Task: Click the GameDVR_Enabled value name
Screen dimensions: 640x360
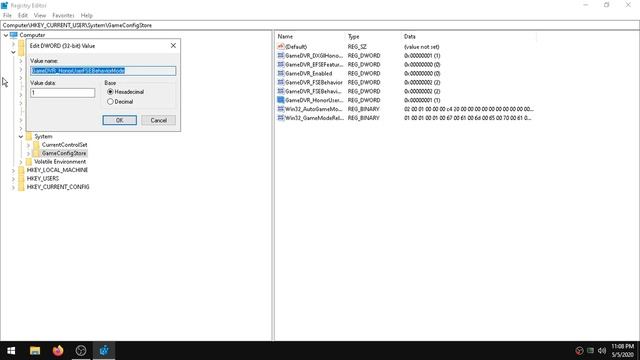Action: pos(309,73)
